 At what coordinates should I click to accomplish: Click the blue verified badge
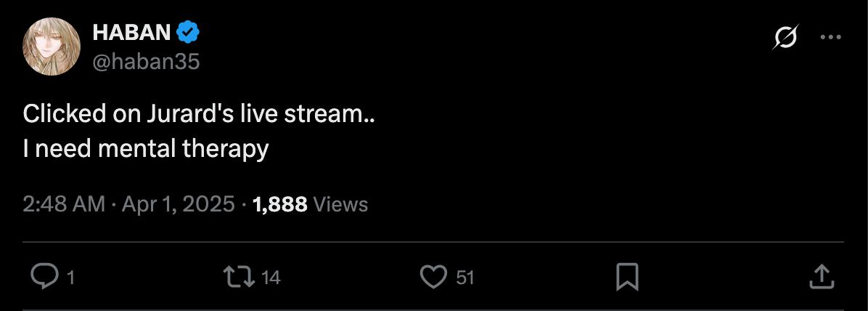(x=189, y=33)
